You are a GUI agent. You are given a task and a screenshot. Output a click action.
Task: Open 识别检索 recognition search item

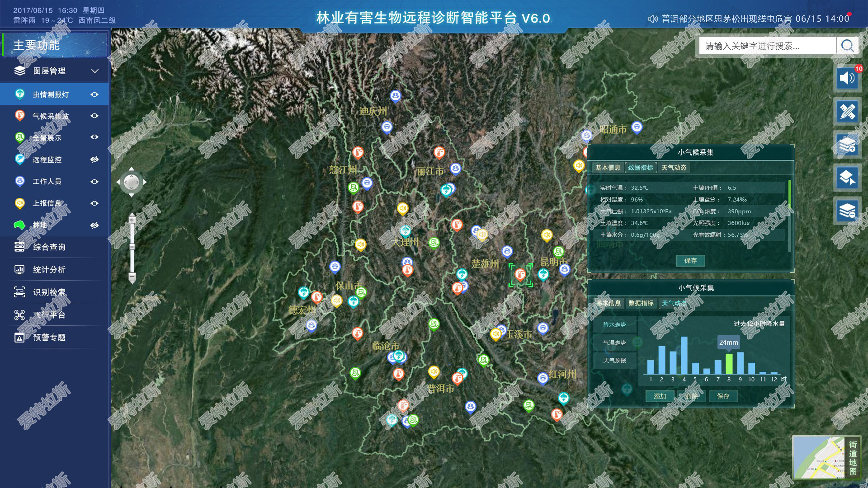pyautogui.click(x=49, y=292)
